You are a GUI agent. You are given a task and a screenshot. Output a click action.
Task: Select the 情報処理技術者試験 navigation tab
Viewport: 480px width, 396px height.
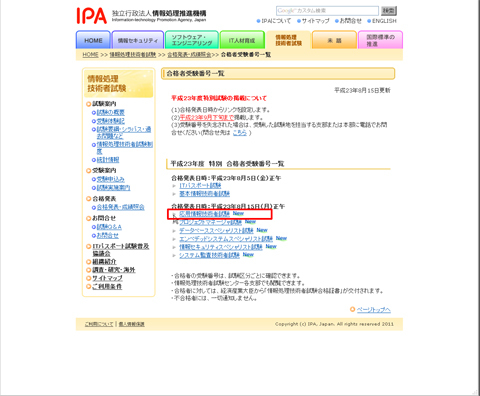pos(288,40)
